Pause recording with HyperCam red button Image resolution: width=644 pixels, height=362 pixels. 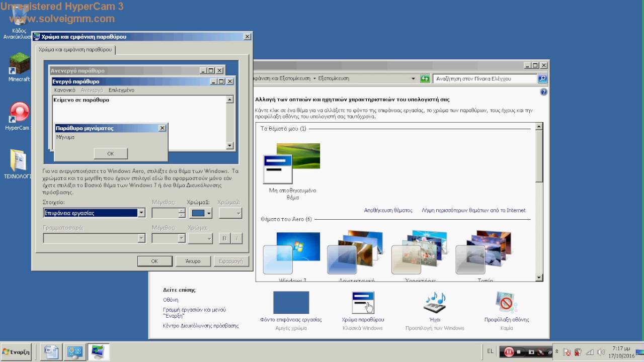point(509,352)
